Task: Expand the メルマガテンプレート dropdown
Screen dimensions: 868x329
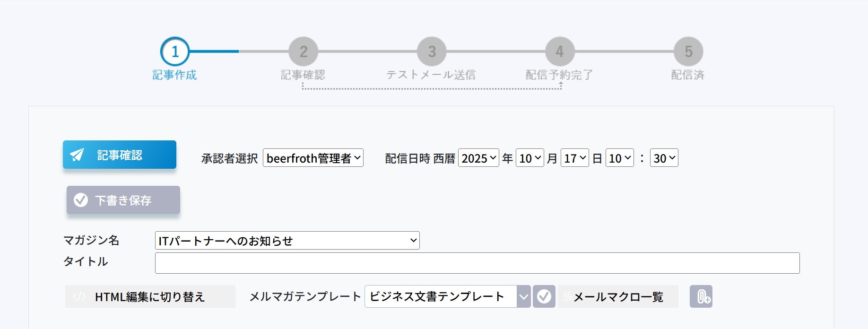Action: (447, 296)
